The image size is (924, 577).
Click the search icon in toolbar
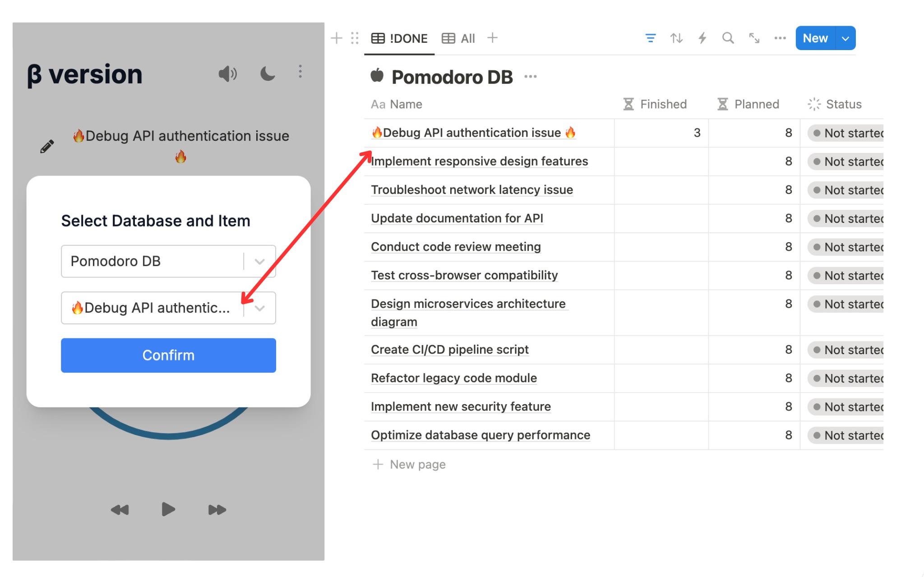click(728, 38)
